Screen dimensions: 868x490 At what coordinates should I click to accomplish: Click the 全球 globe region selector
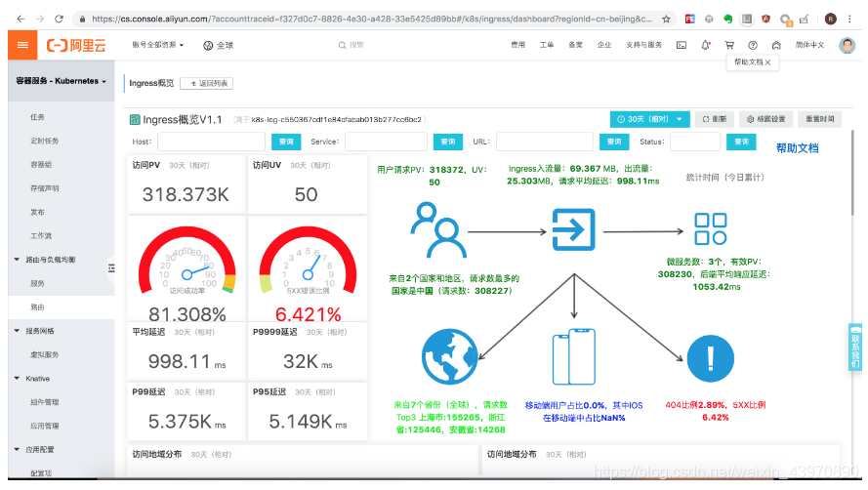coord(218,46)
